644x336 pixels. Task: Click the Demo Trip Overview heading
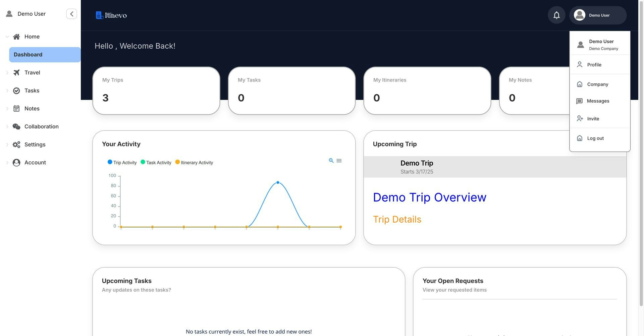tap(430, 197)
